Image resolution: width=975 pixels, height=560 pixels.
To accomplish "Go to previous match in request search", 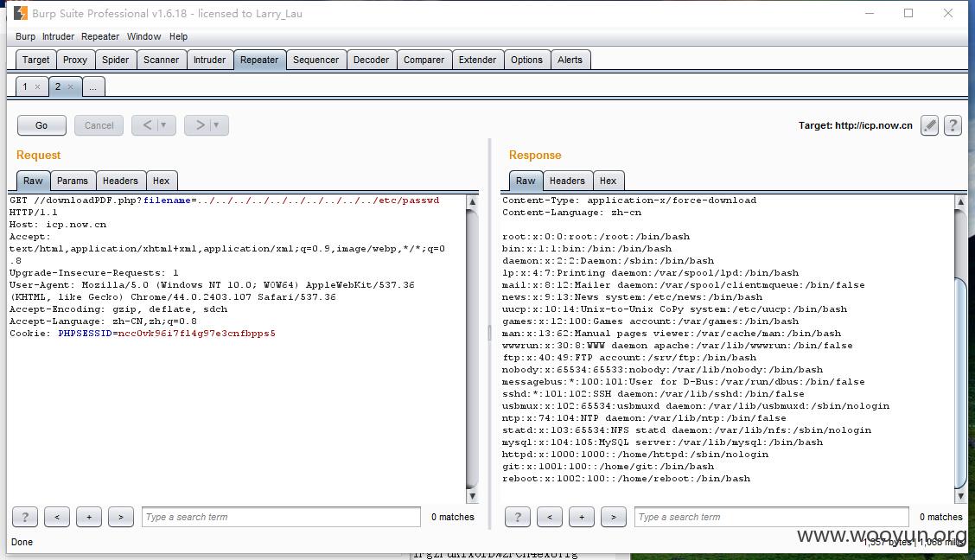I will 57,517.
